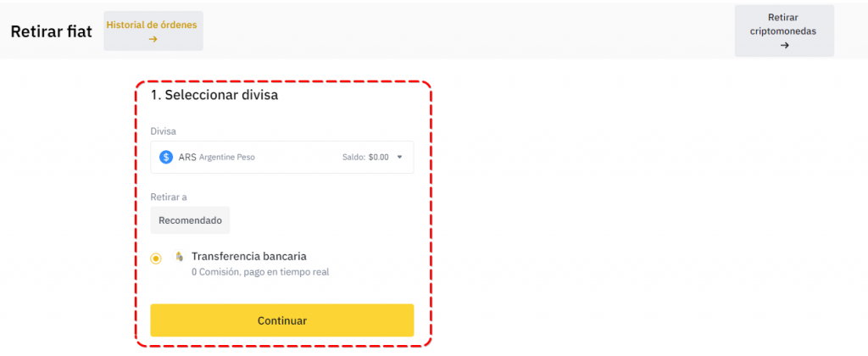
Task: Click the Saldo $0.00 balance
Action: [x=378, y=158]
